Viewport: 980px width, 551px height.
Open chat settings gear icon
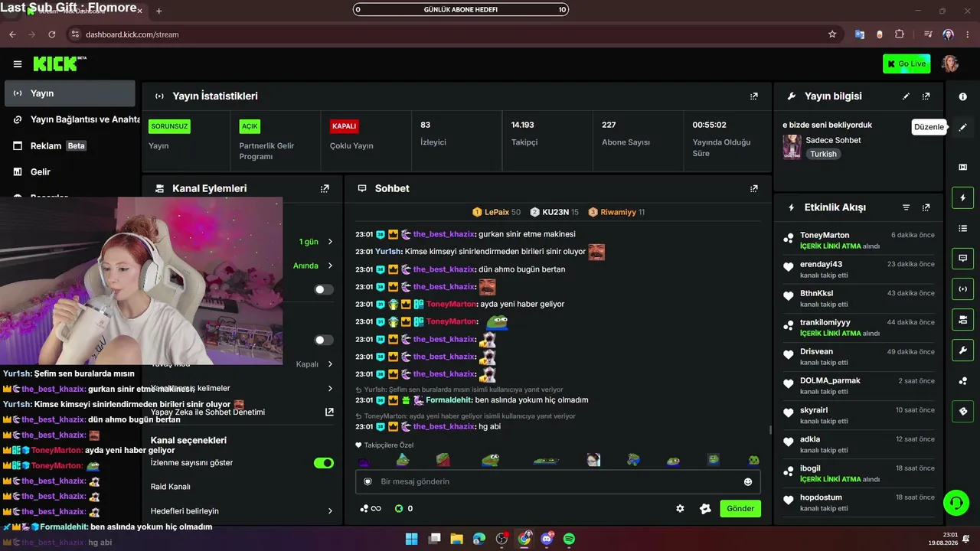[x=680, y=508]
